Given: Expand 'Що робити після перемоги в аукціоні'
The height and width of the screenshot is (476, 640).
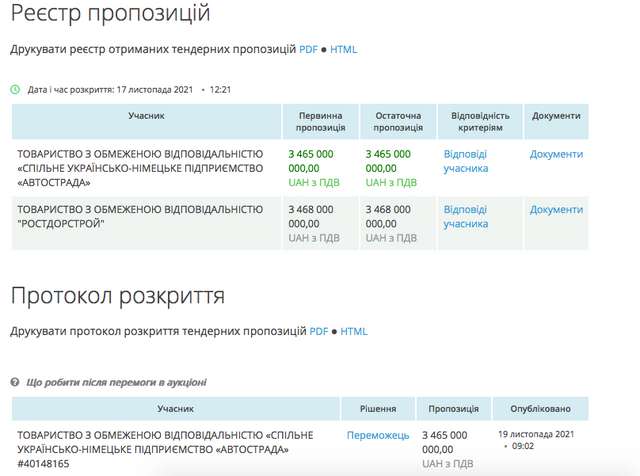Looking at the screenshot, I should click(x=117, y=382).
